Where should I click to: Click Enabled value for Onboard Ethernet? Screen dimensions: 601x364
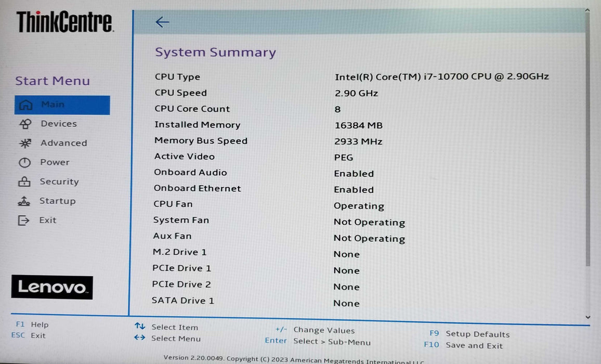[x=354, y=189]
